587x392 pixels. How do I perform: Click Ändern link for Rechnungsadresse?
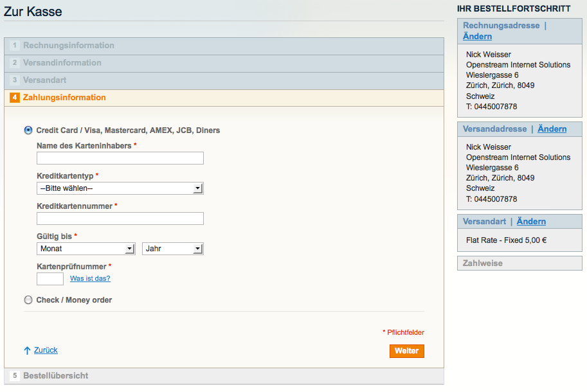click(477, 37)
